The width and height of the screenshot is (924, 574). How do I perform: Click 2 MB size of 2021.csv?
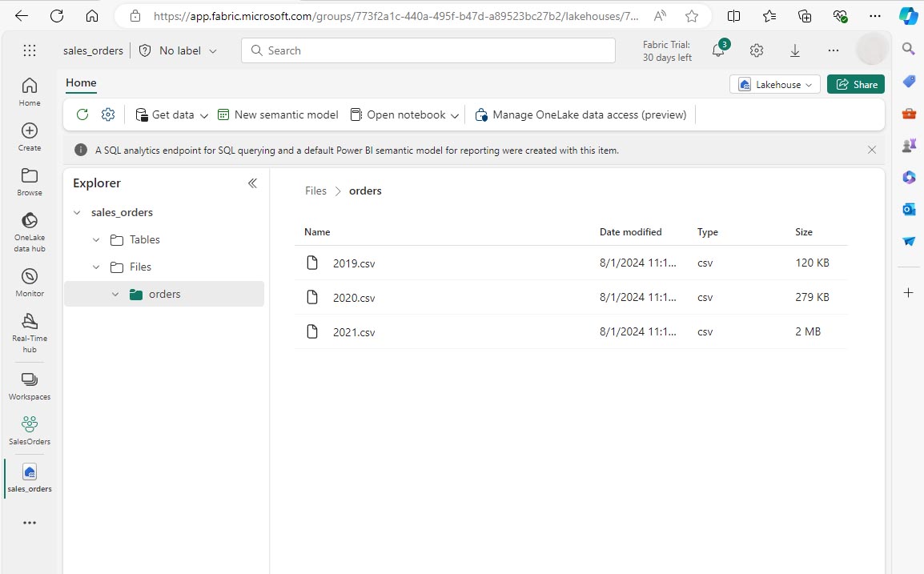pos(808,331)
